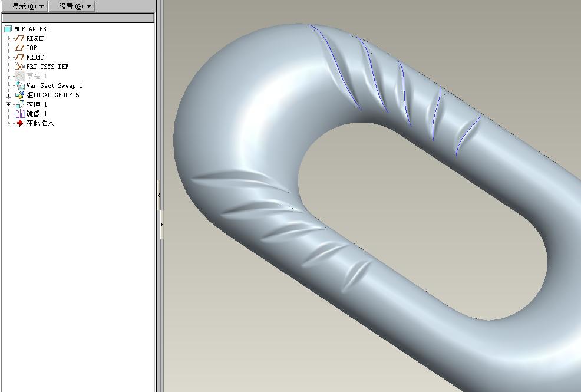Select Var Sect Sweep 1 feature label
The image size is (581, 392).
point(54,85)
